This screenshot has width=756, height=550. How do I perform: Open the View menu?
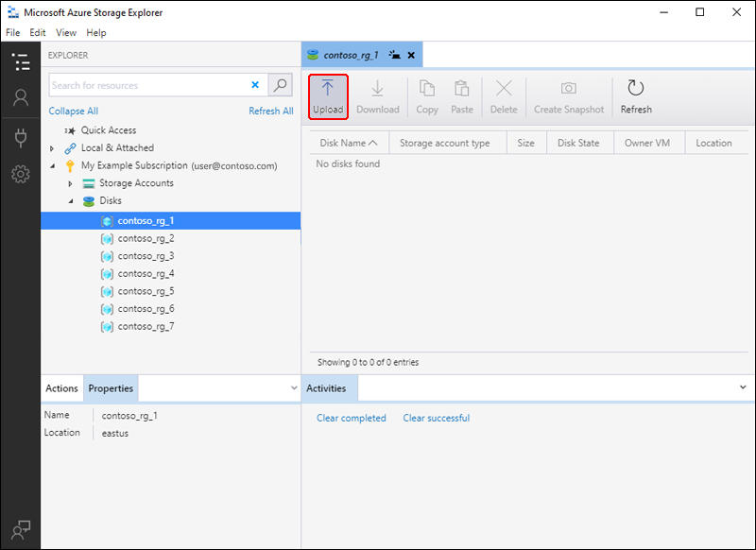click(x=66, y=32)
